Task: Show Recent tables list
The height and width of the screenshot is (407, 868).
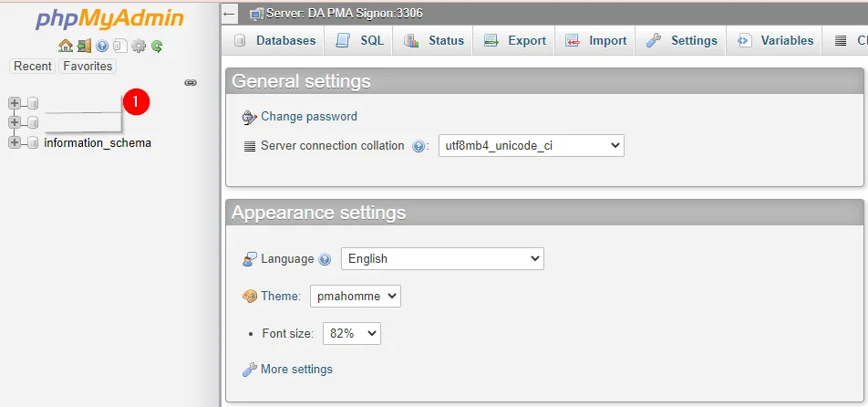Action: pyautogui.click(x=32, y=66)
